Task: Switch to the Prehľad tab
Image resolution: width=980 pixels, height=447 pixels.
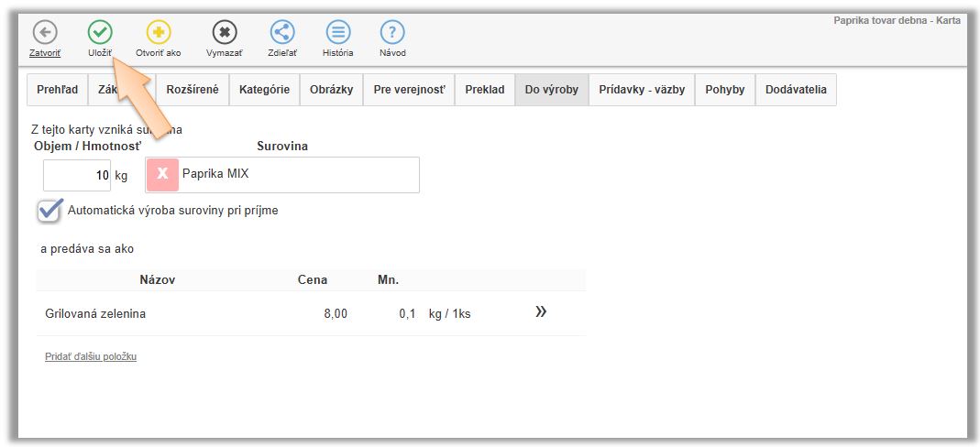Action: (x=57, y=90)
